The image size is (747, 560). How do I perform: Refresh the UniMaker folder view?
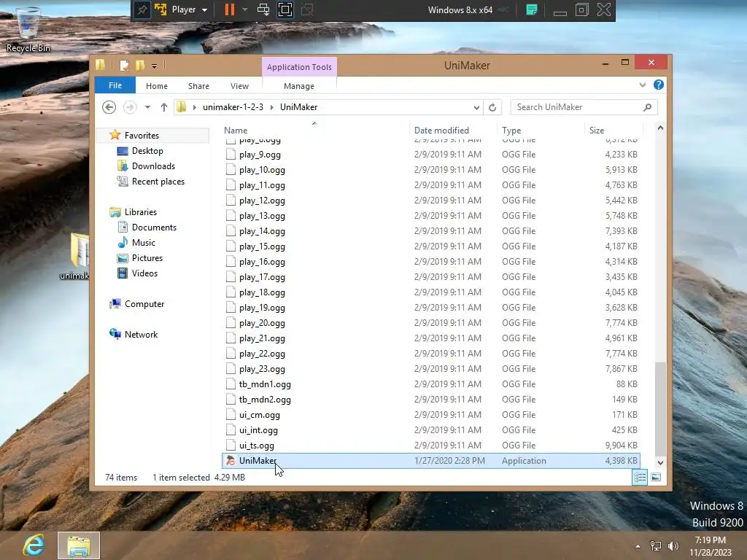[x=492, y=108]
